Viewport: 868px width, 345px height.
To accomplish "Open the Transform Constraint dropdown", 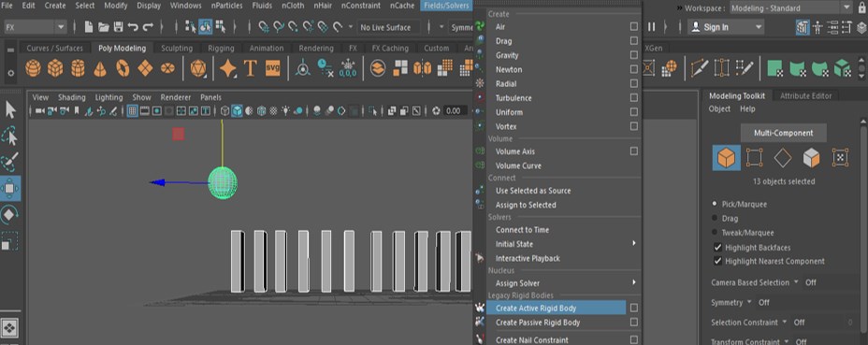I will click(x=785, y=341).
